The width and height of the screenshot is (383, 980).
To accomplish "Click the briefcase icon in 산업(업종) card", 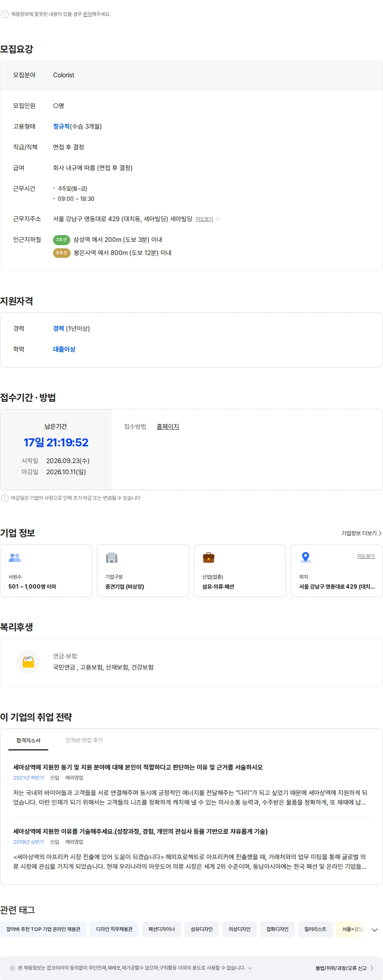I will [x=209, y=557].
